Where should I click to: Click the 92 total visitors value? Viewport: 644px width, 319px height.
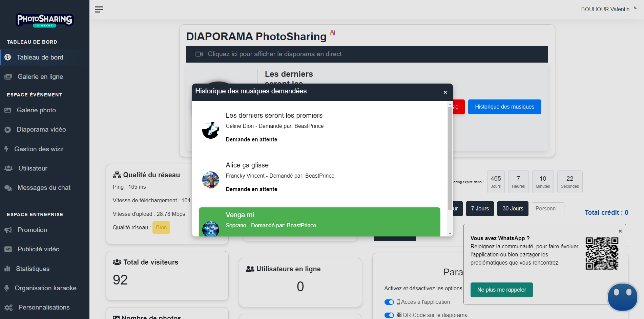pos(120,280)
